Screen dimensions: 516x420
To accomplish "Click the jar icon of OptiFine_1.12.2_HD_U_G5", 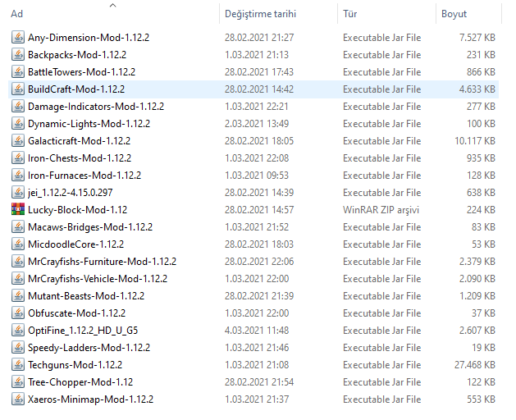I will (x=18, y=330).
